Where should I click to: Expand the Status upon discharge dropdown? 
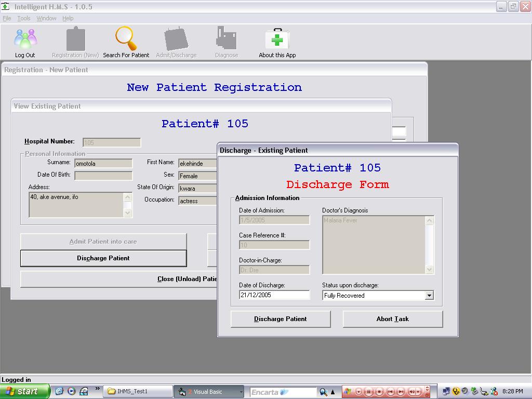(x=429, y=296)
